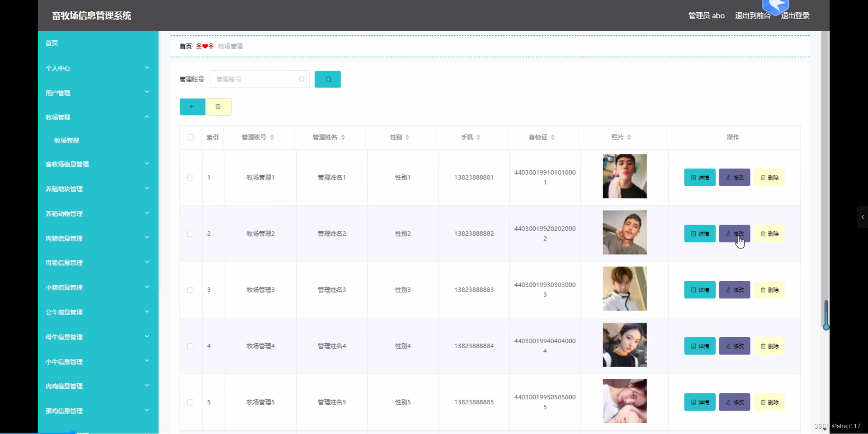
Task: Expand the 畜牧场信息管理 sidebar menu
Action: click(98, 164)
